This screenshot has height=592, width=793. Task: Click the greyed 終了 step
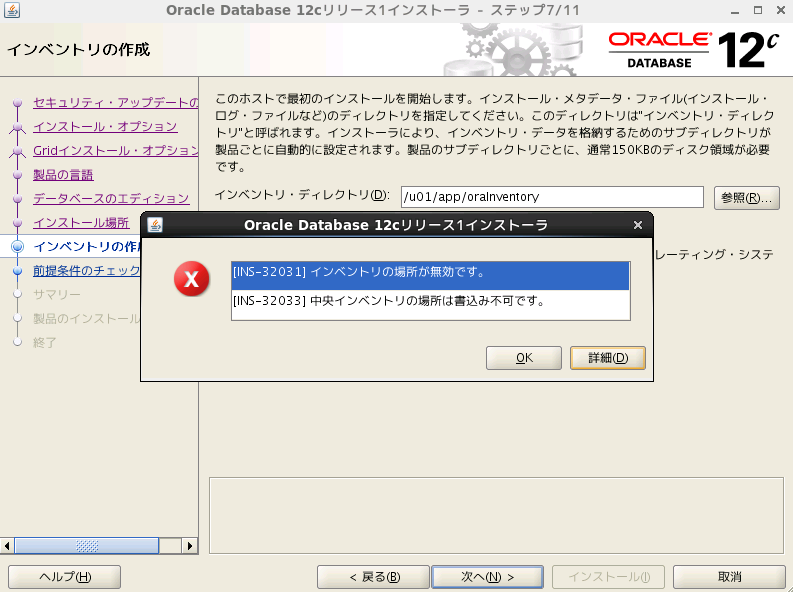point(45,343)
